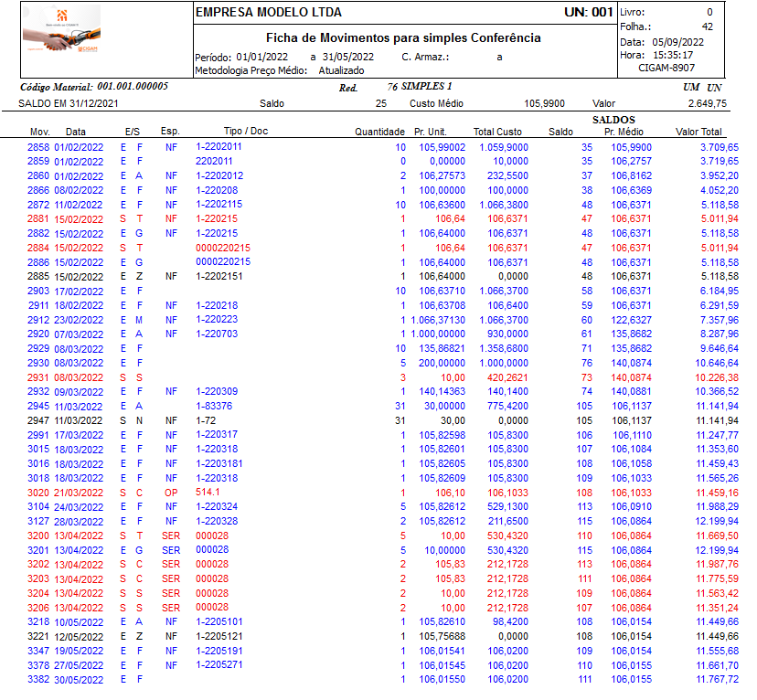The height and width of the screenshot is (700, 757).
Task: Select movement 3200 with SER 000028
Action: [x=382, y=536]
